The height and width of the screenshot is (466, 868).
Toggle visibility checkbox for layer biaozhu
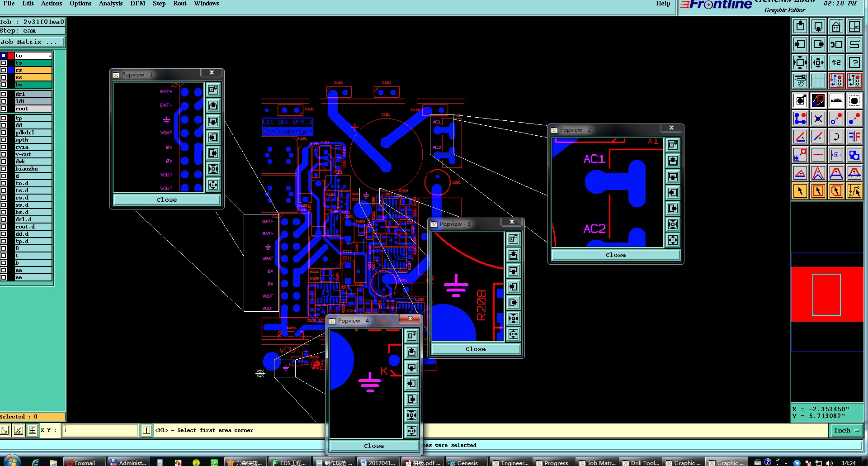[x=4, y=169]
